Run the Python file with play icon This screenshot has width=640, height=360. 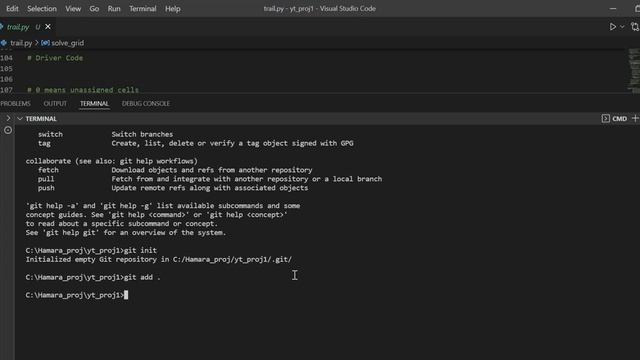tap(612, 27)
